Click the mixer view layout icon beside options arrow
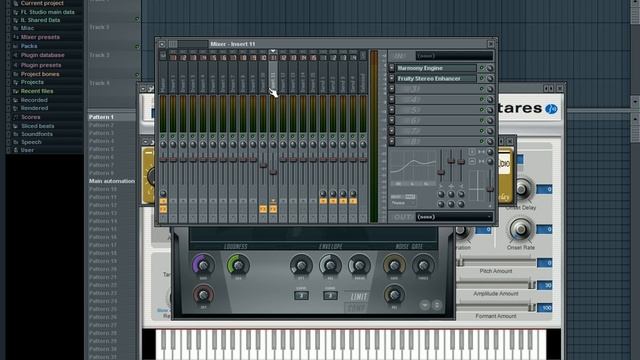640x360 pixels. point(173,44)
